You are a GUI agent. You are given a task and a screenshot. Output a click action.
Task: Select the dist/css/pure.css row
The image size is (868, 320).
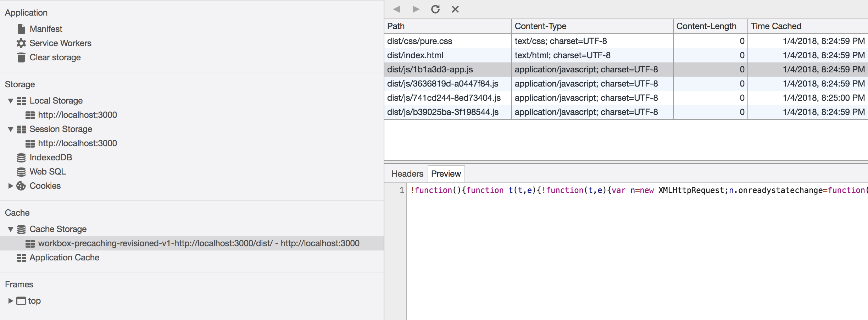[x=419, y=41]
